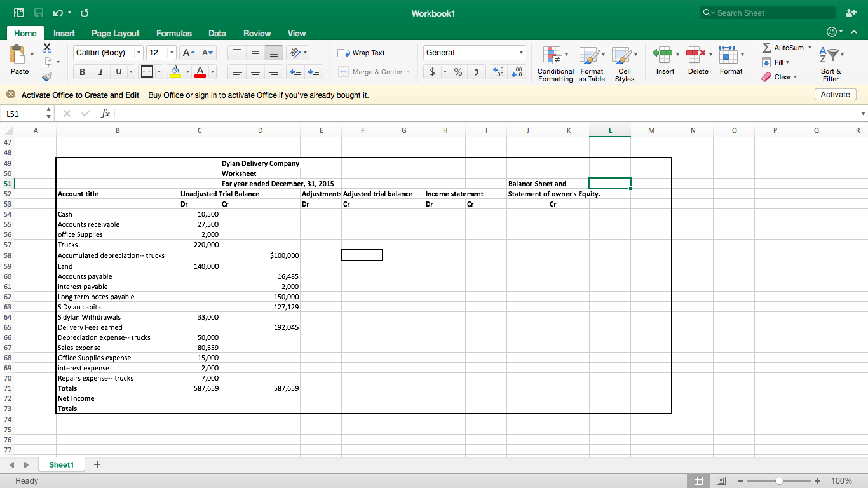Decrease decimal places
The image size is (868, 488).
click(518, 72)
